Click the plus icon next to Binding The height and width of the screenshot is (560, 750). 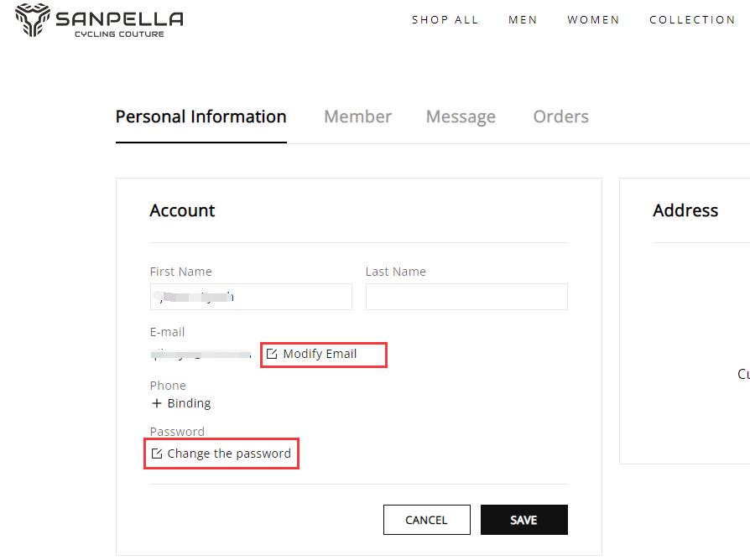pos(156,403)
